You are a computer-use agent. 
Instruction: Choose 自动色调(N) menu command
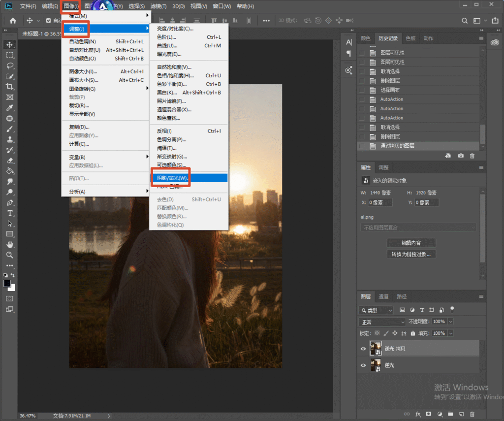pos(107,41)
